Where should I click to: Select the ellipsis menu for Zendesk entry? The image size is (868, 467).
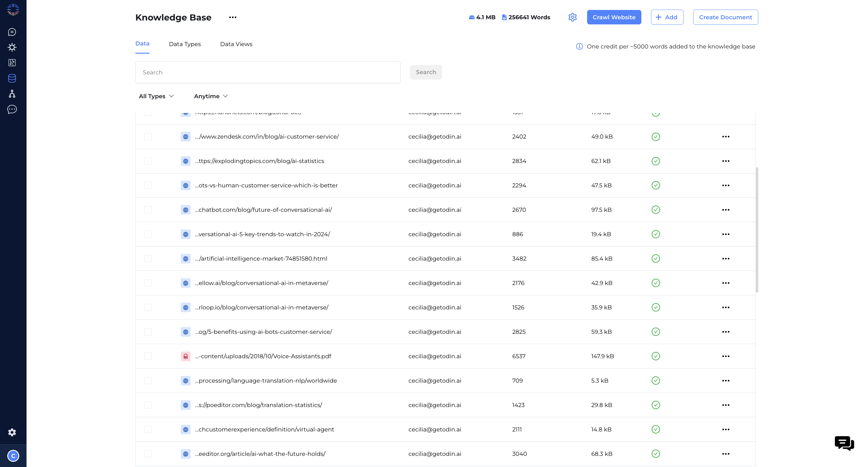(x=726, y=136)
